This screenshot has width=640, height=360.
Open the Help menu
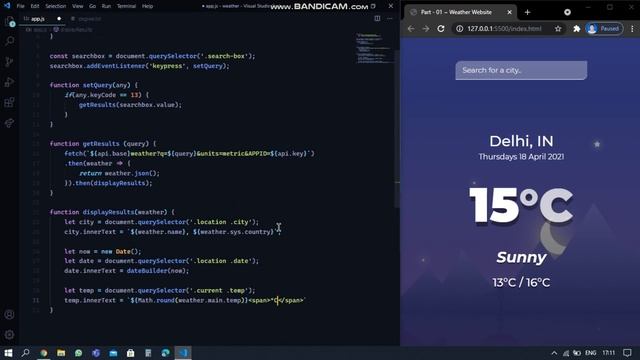(147, 6)
